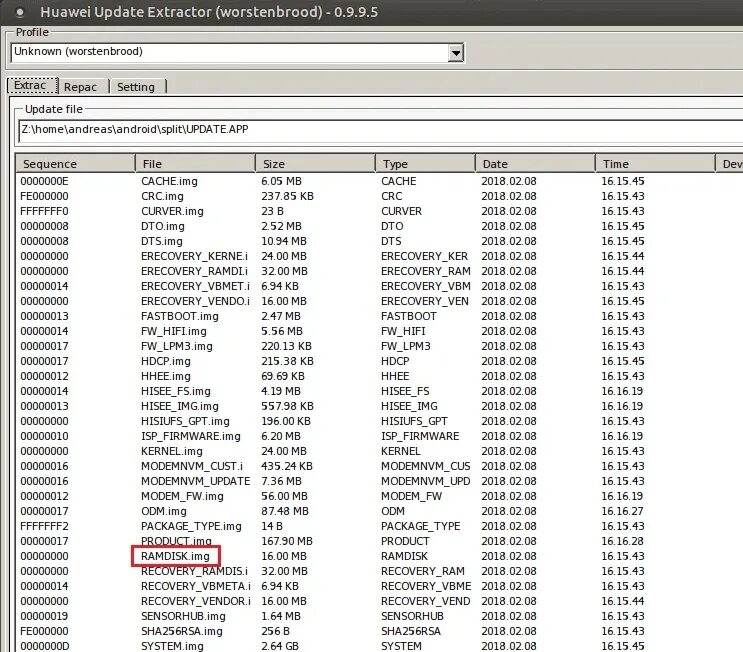Click the 256 B size value
Screen dimensions: 743x652
pos(275,632)
